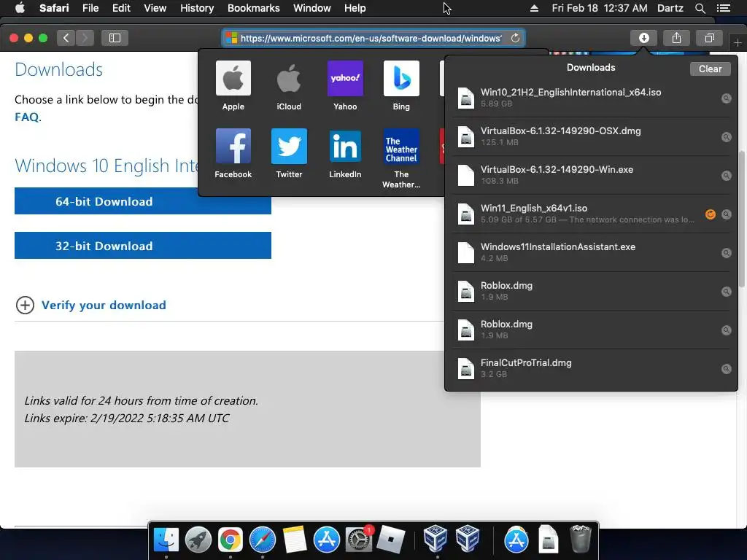747x560 pixels.
Task: Open Google Chrome from the Dock
Action: pos(230,540)
